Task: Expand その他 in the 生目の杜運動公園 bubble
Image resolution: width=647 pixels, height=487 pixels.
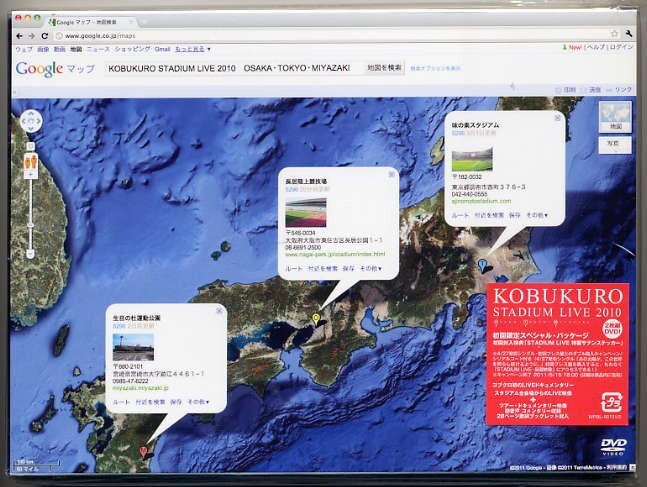Action: click(198, 402)
